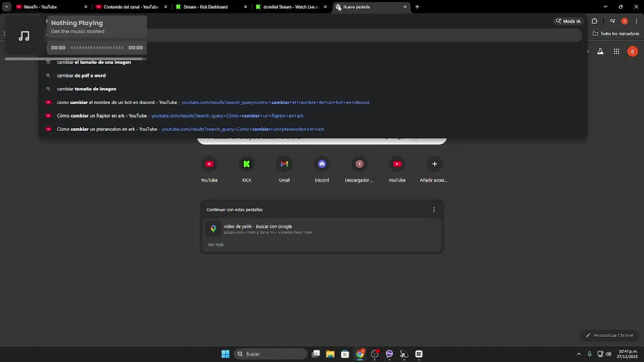Open Todos los marcadores folder
The image size is (644, 362).
pyautogui.click(x=616, y=34)
